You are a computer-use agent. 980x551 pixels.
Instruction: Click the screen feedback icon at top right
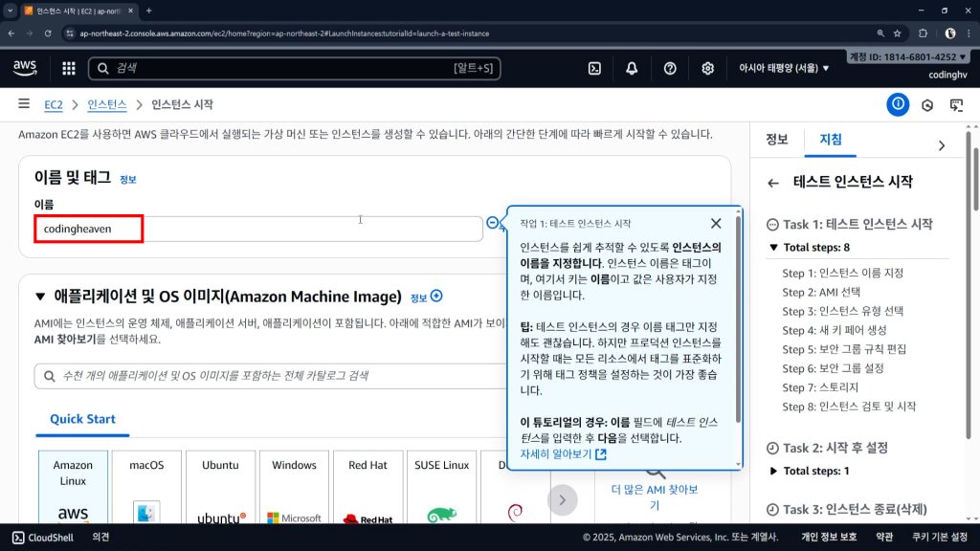coord(957,105)
